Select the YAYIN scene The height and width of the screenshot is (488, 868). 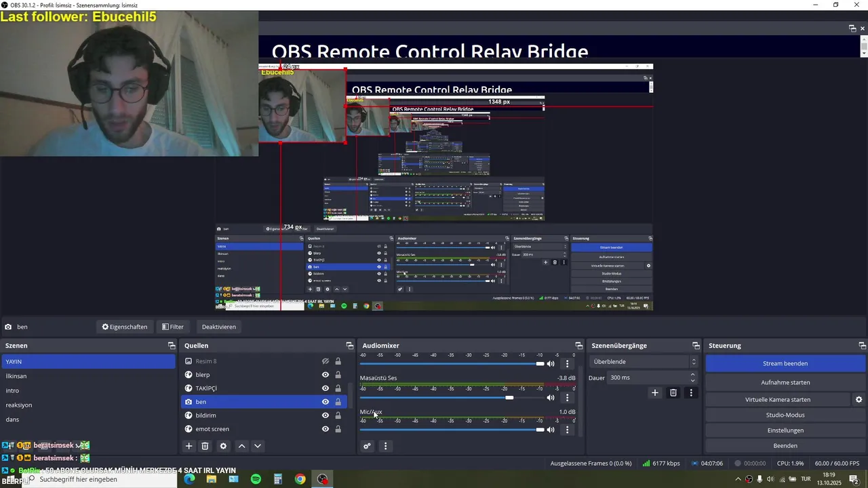tap(88, 362)
